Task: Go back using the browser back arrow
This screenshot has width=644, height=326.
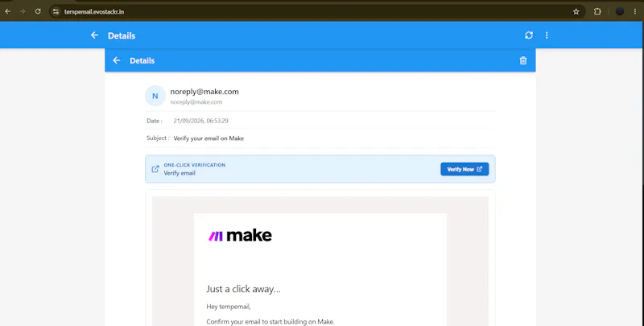Action: [x=7, y=11]
